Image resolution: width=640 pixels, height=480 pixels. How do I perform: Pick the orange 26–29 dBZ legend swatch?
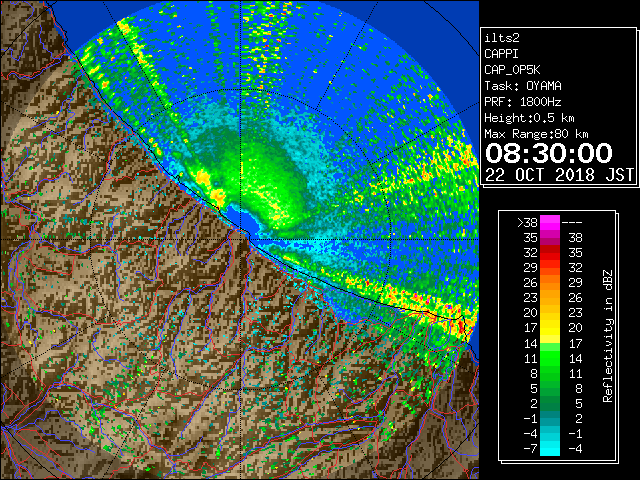[550, 283]
